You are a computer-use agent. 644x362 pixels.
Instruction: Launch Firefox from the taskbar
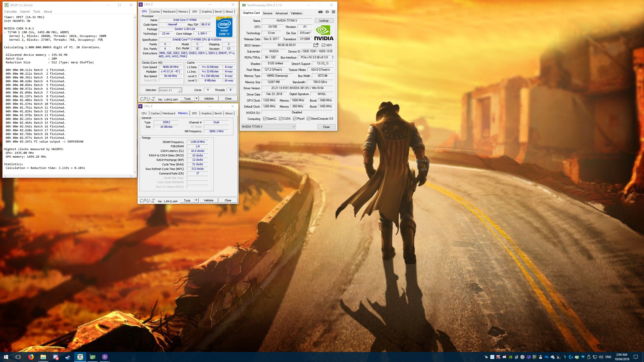click(31, 357)
